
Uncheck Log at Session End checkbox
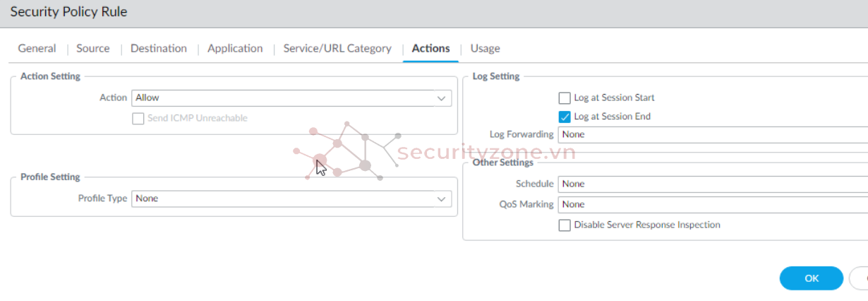tap(565, 117)
